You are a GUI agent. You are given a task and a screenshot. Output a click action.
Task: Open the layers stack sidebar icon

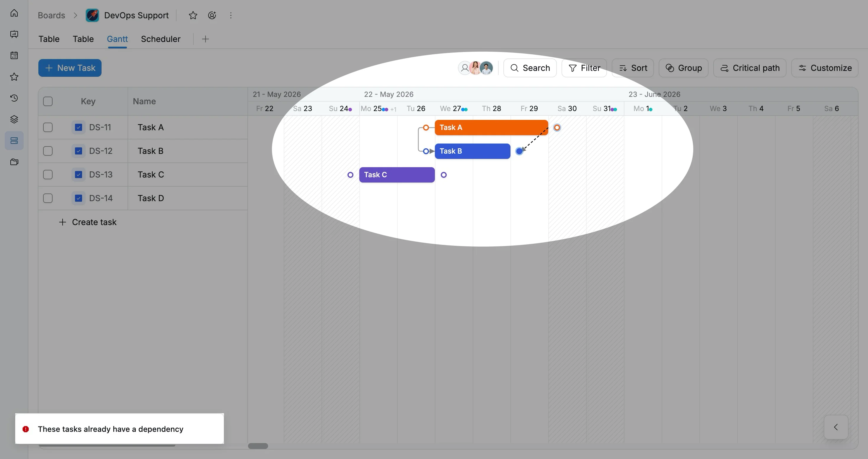(14, 119)
